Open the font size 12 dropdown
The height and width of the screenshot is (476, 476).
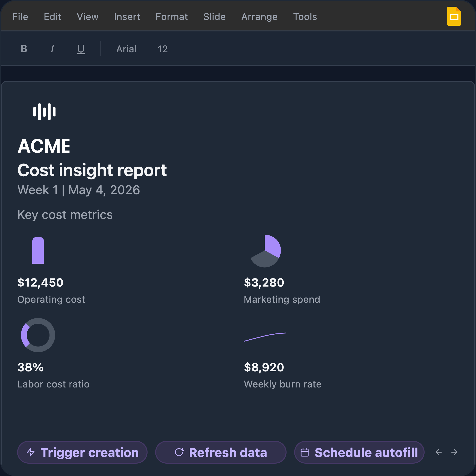[163, 49]
